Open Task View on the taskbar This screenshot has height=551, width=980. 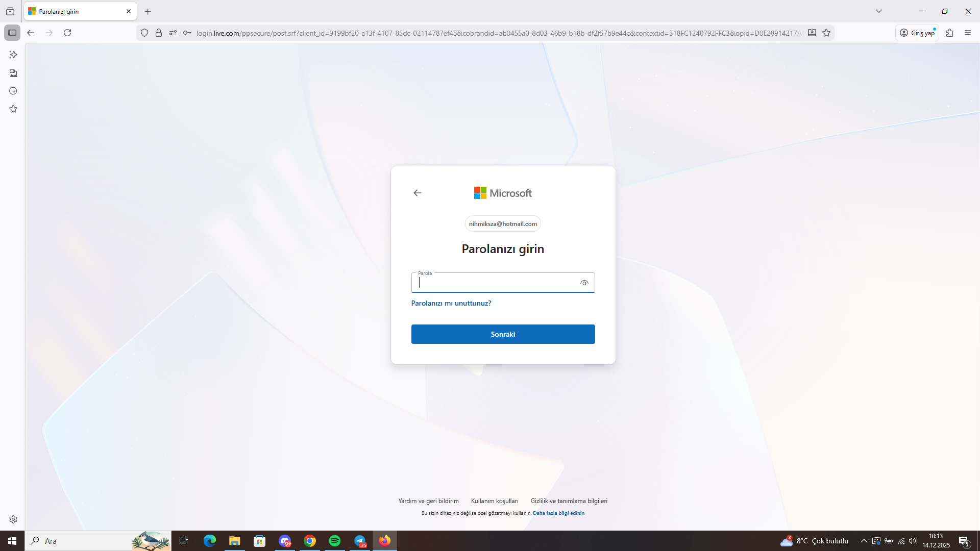pos(184,541)
